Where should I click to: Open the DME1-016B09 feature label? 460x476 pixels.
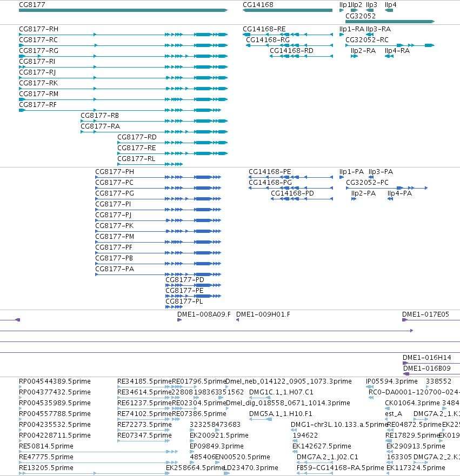tap(427, 368)
